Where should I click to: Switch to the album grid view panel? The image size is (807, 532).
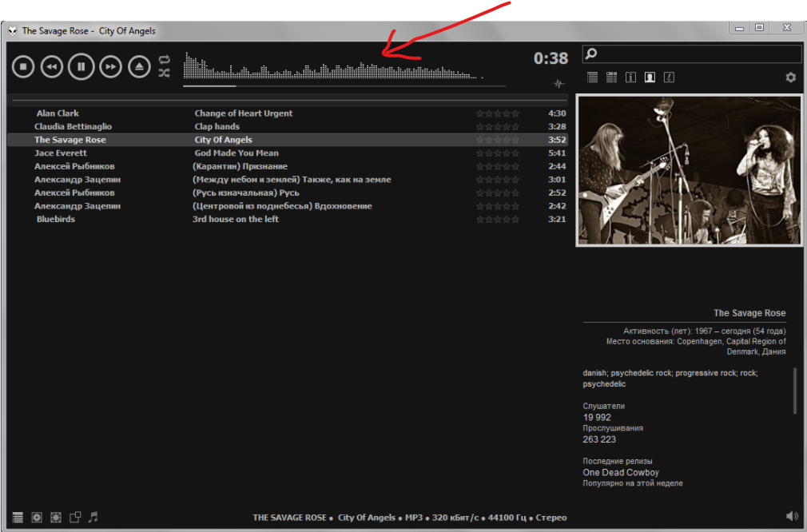[x=611, y=77]
